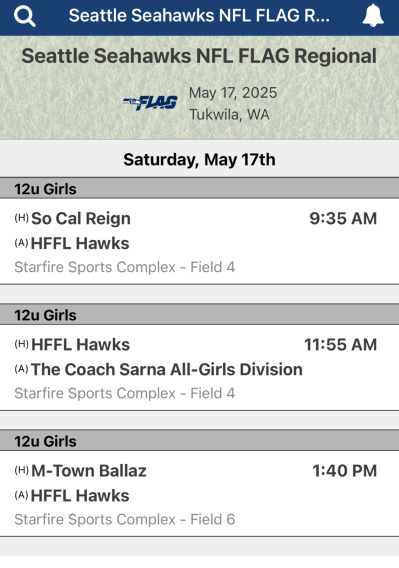Select HFFL Hawks in the 9:35 AM game
This screenshot has width=399, height=568.
click(80, 243)
